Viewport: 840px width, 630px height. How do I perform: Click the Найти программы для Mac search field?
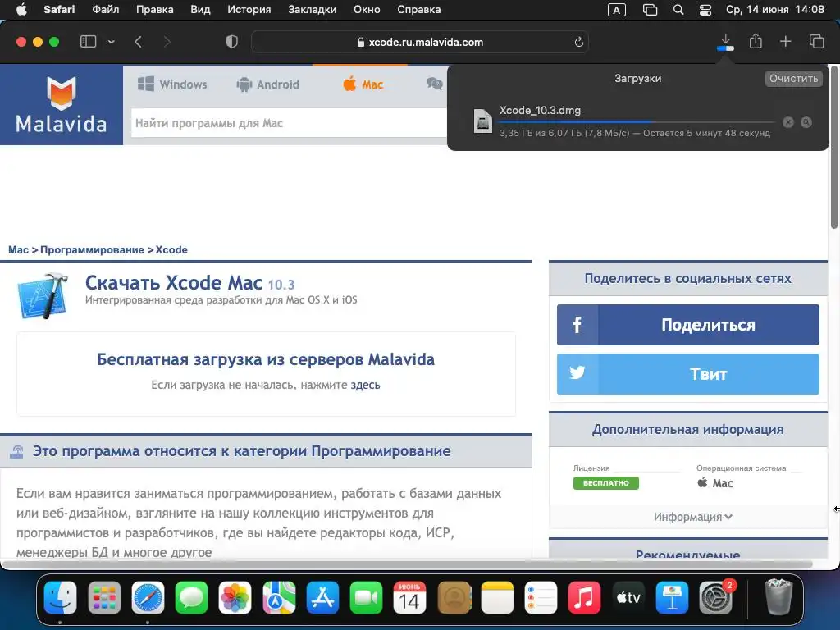tap(290, 123)
